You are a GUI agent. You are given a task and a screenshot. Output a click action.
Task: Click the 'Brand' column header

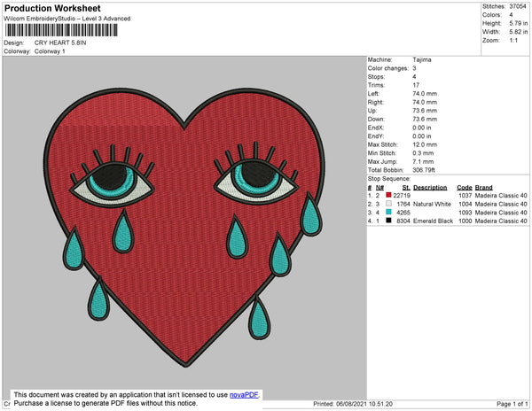(x=483, y=188)
